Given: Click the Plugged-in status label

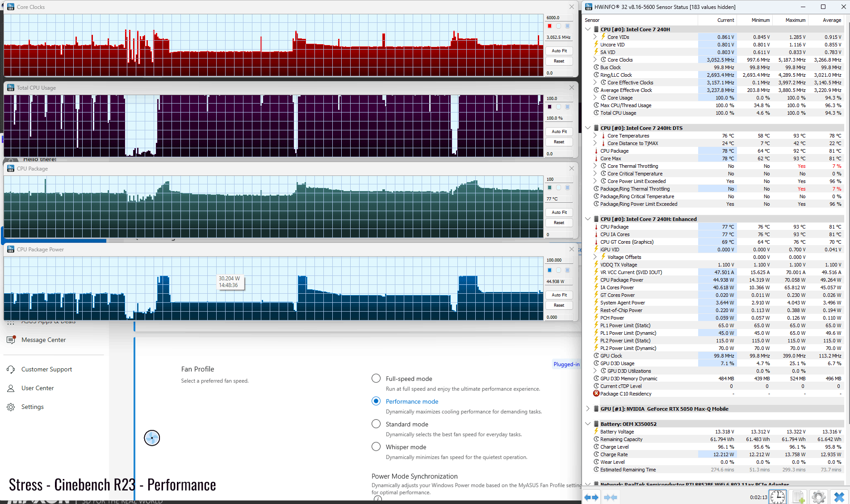Looking at the screenshot, I should point(566,364).
